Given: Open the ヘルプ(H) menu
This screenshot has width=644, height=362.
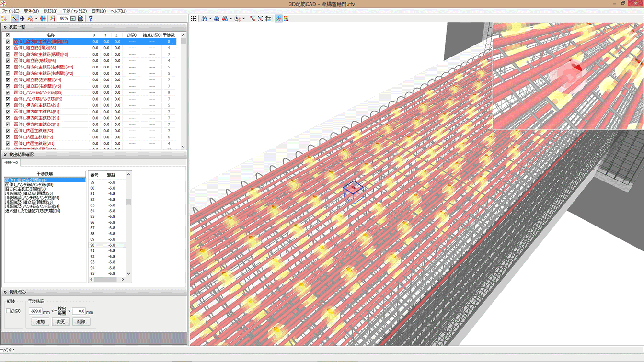Looking at the screenshot, I should [118, 11].
